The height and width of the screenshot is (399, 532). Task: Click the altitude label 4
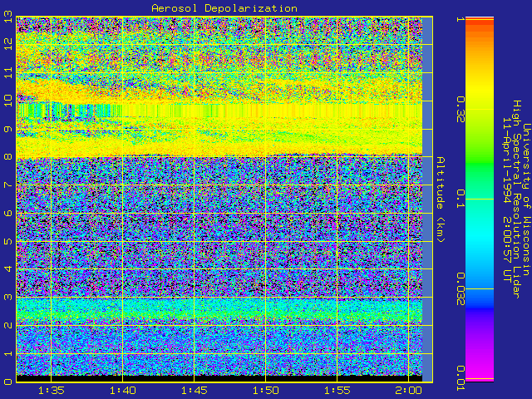point(8,269)
